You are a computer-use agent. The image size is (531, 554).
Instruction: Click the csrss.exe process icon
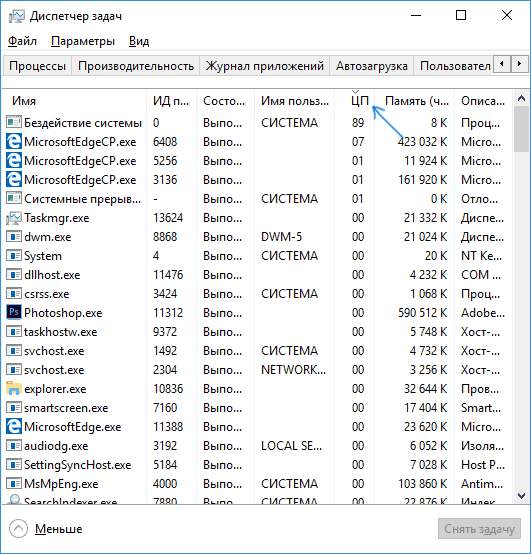tap(14, 294)
